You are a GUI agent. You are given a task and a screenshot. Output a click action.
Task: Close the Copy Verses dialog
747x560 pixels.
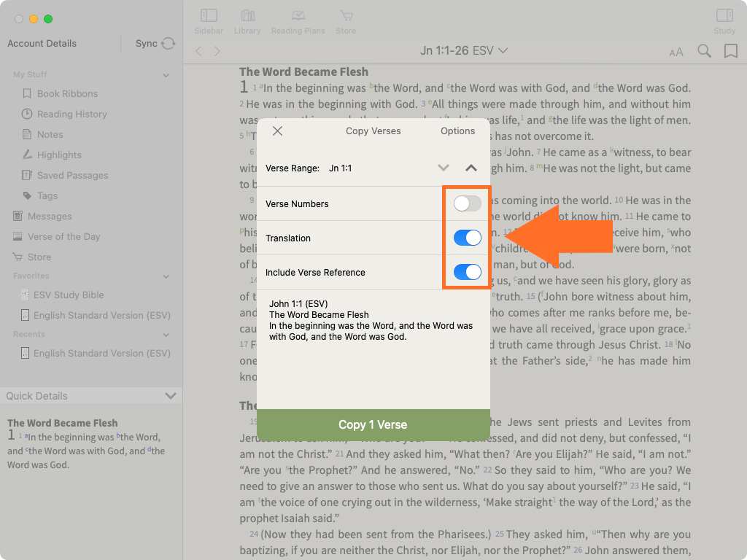277,131
